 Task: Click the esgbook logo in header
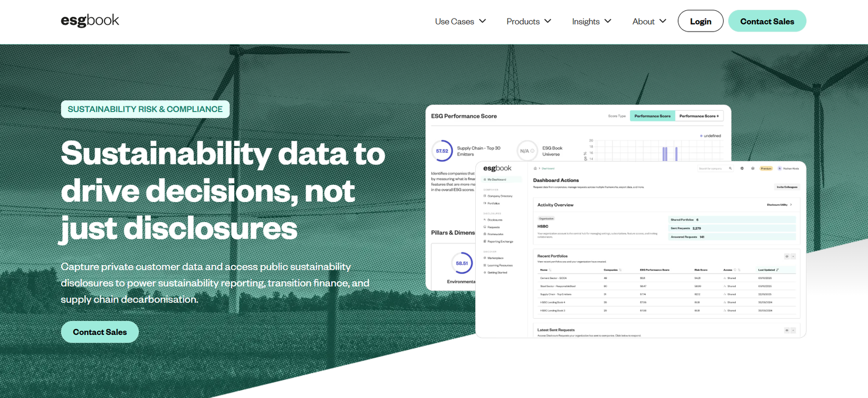point(90,21)
